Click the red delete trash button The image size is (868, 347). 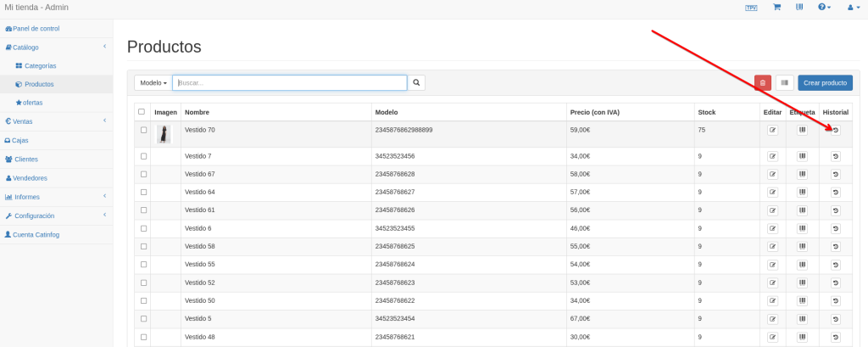762,82
